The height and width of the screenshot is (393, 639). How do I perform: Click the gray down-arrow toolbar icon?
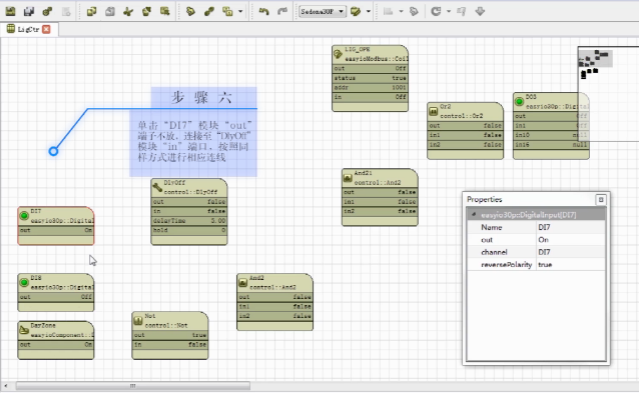pyautogui.click(x=480, y=11)
